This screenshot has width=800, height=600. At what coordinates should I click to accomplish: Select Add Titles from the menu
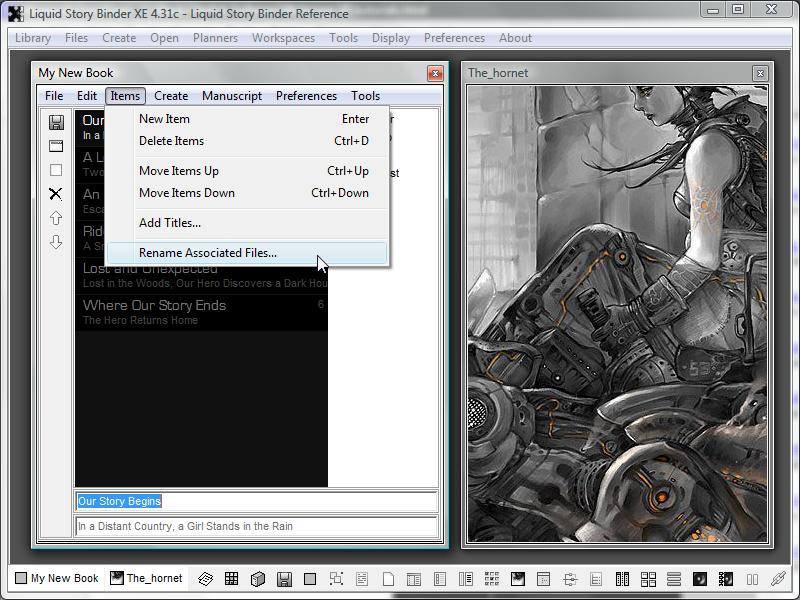point(170,223)
